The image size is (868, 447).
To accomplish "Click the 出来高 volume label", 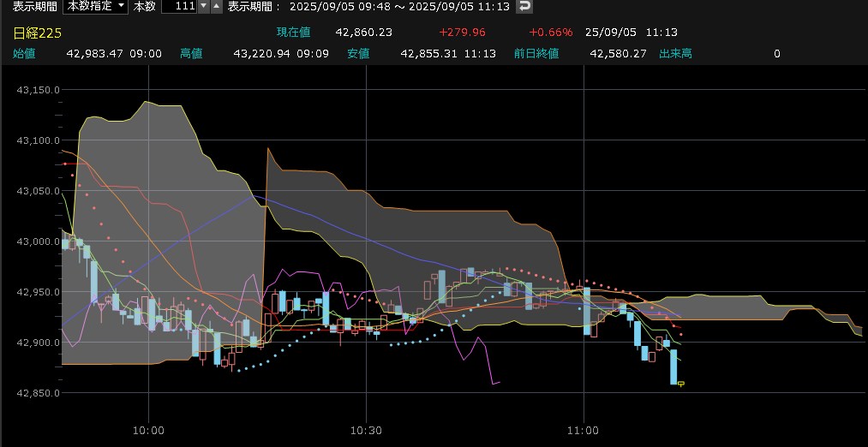I will click(x=675, y=54).
